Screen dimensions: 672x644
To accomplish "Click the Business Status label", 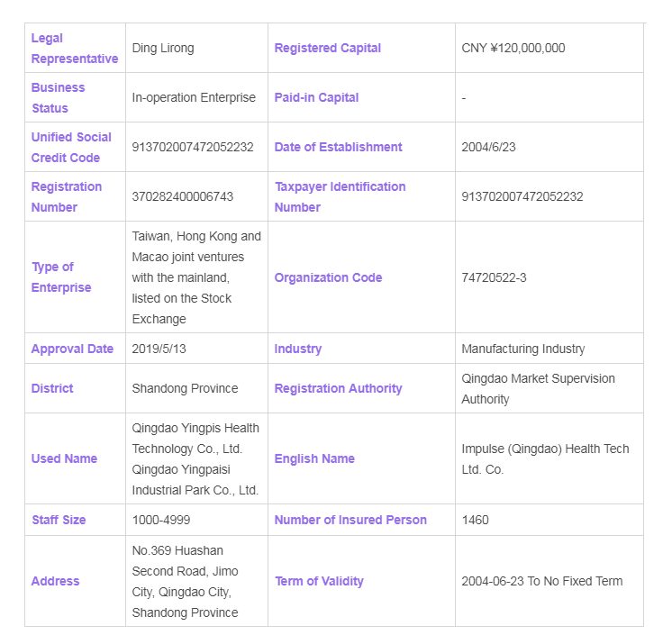I will [58, 97].
